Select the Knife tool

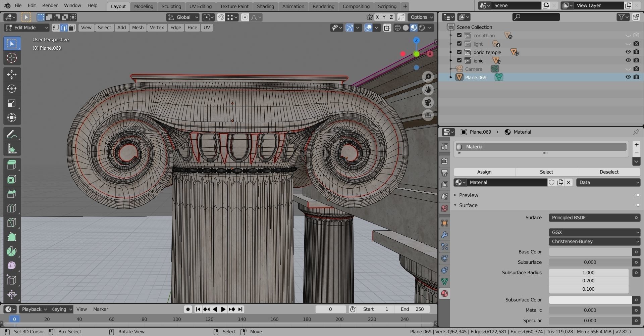pos(12,223)
